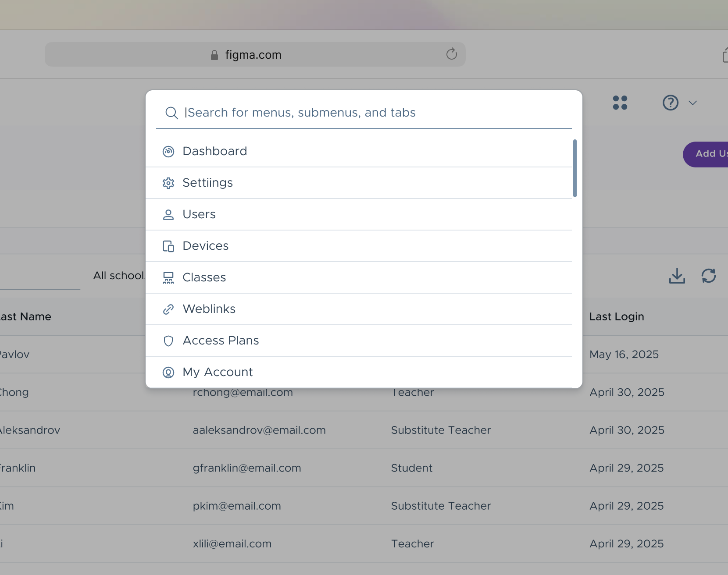
Task: Focus the menus and tabs search field
Action: click(364, 113)
